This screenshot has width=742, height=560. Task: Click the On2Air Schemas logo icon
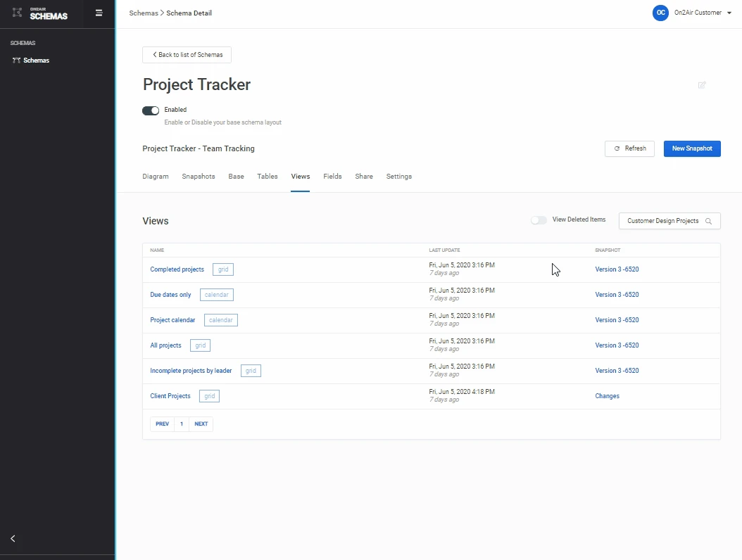tap(18, 13)
